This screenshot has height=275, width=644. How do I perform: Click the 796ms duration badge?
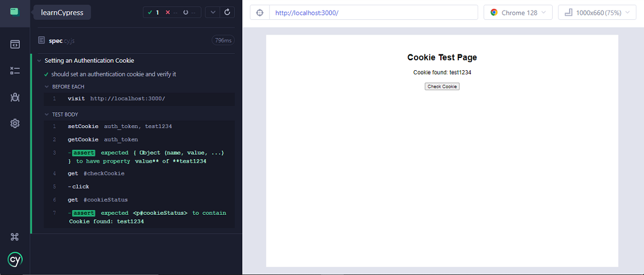(223, 40)
